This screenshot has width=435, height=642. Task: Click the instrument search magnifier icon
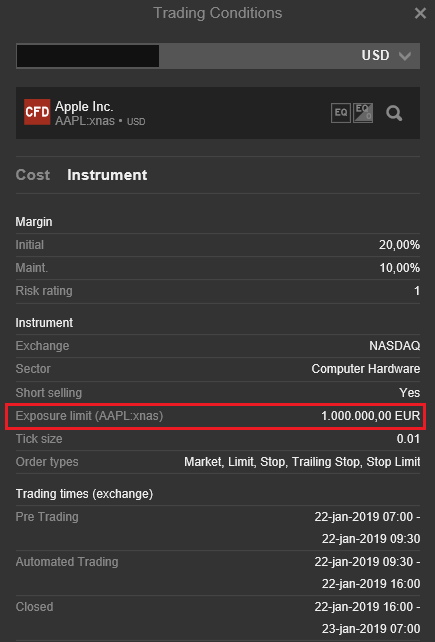394,113
